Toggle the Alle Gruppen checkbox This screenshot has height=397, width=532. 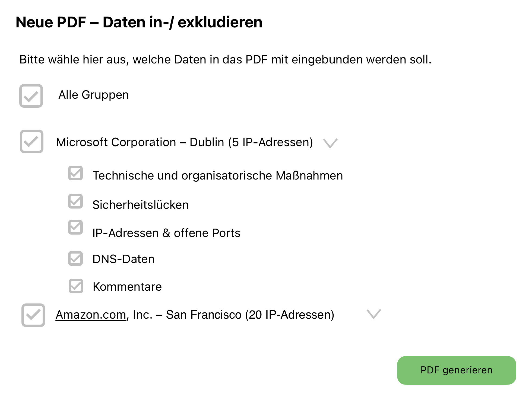[31, 96]
